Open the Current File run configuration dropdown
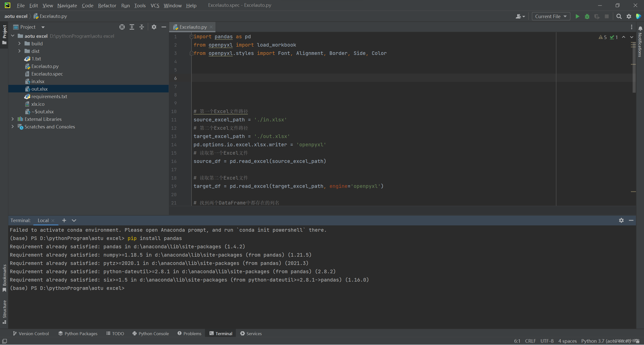Image resolution: width=644 pixels, height=345 pixels. (x=551, y=16)
